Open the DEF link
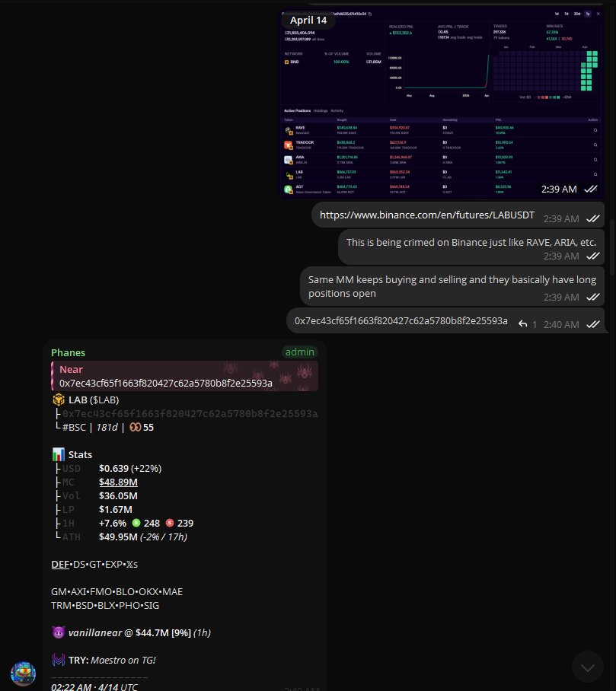 (x=60, y=564)
